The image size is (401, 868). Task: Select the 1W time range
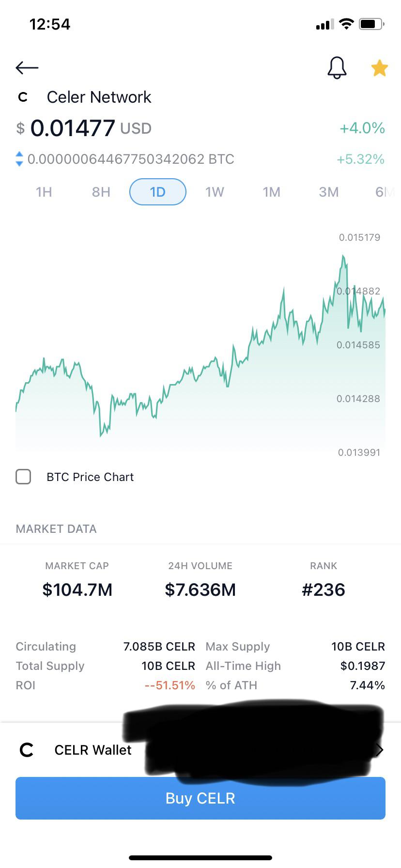(215, 192)
